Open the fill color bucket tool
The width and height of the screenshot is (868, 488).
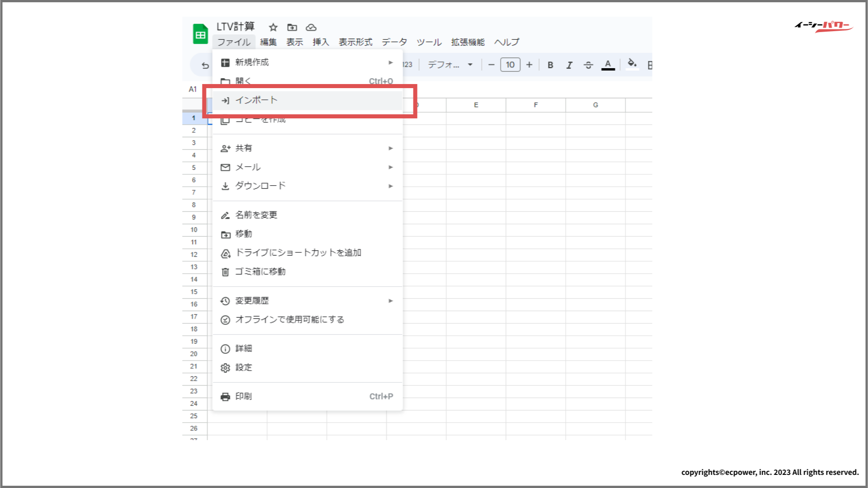click(632, 64)
